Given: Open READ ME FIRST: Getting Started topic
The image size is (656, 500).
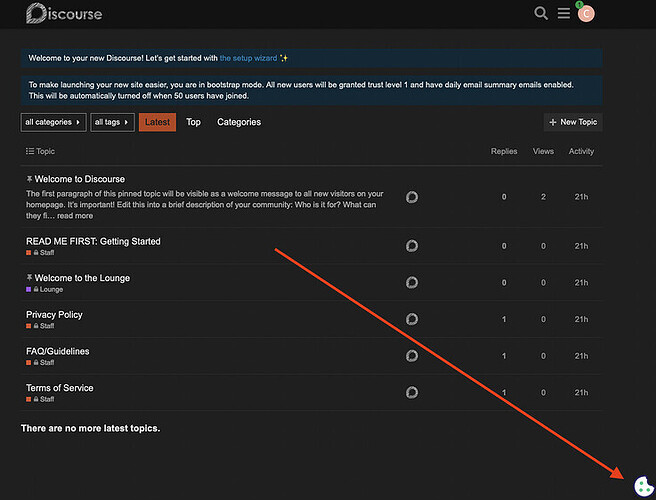Looking at the screenshot, I should (93, 241).
